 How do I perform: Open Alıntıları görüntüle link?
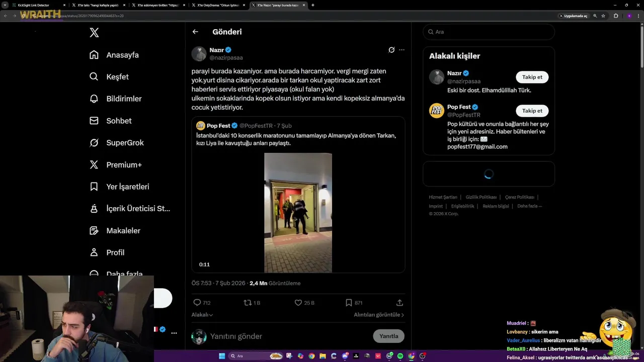379,315
